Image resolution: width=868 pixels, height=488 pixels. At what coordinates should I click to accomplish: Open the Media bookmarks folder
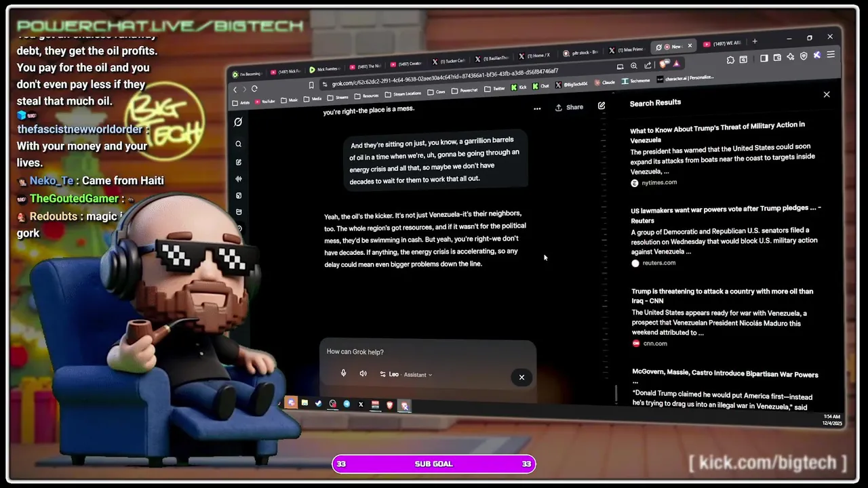point(312,98)
